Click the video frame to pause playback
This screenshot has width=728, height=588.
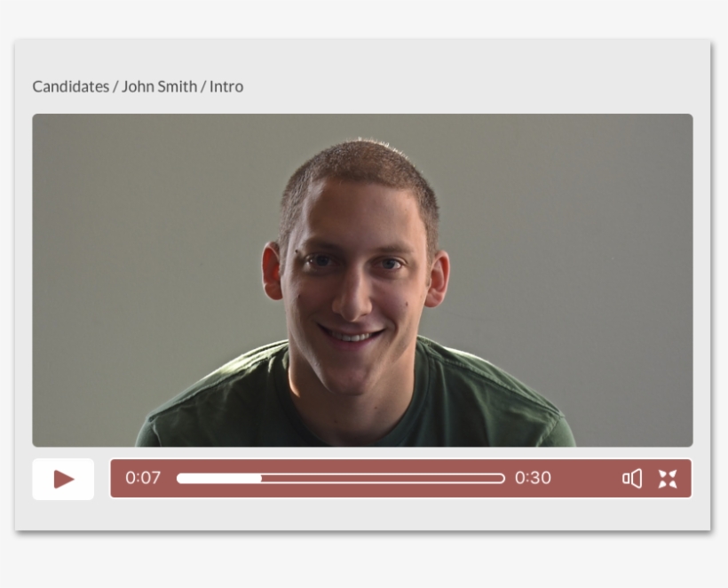pos(362,278)
